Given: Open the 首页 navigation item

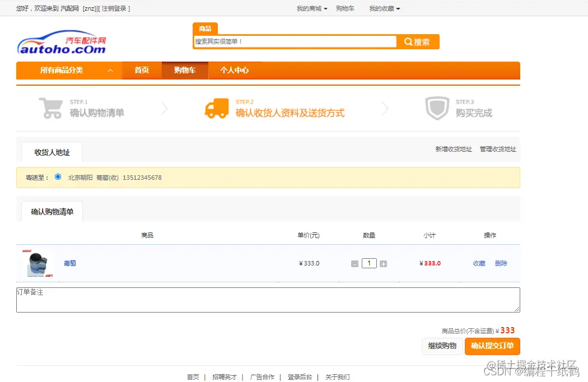Looking at the screenshot, I should point(142,70).
